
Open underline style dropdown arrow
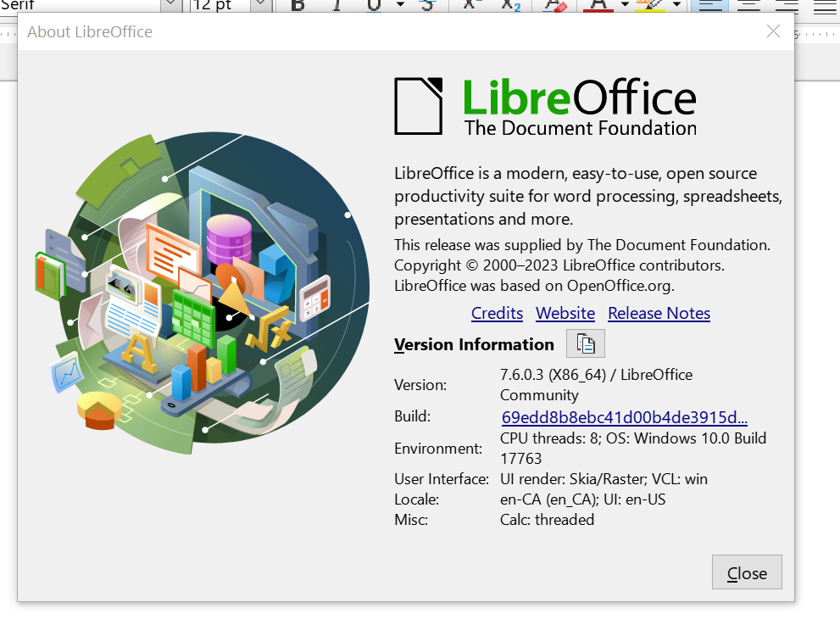click(400, 5)
